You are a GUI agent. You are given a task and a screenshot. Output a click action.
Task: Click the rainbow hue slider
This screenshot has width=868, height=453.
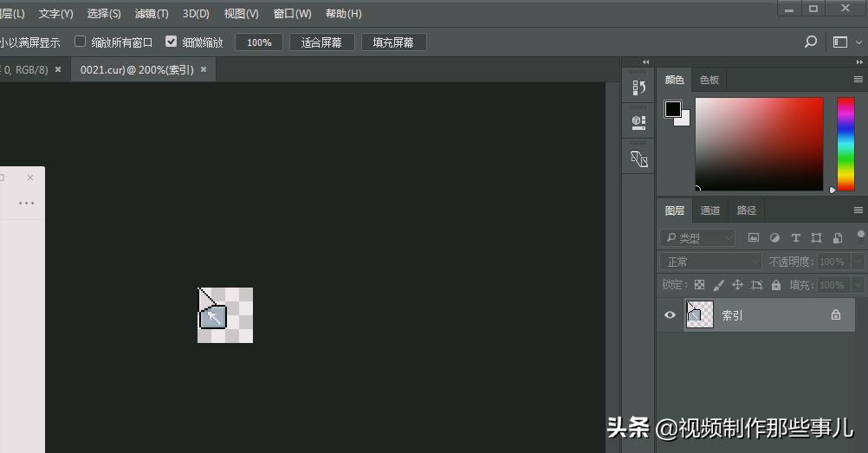(x=845, y=144)
